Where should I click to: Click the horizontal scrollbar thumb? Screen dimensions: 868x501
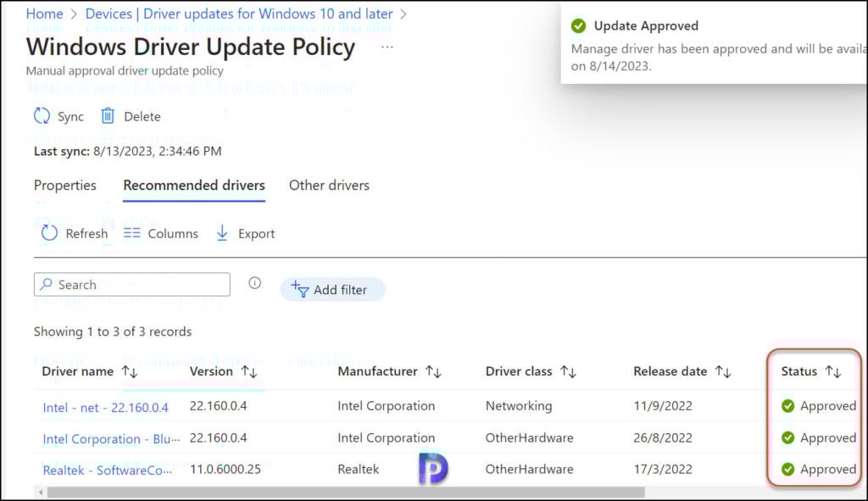point(346,492)
